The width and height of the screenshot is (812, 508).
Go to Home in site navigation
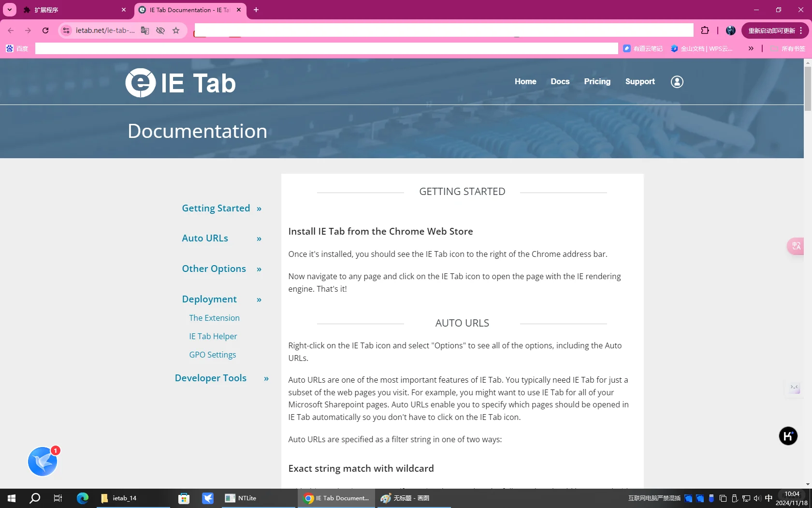click(x=525, y=81)
